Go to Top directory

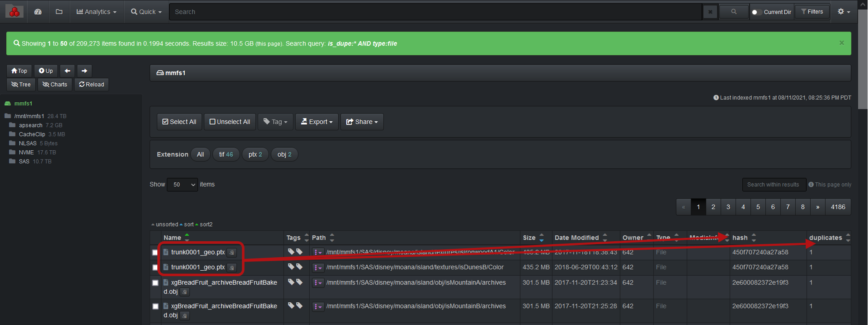pyautogui.click(x=19, y=71)
